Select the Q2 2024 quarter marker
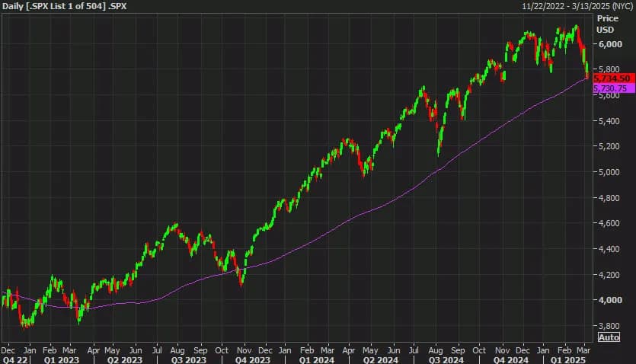Screen dimensions: 636x364 [378, 359]
